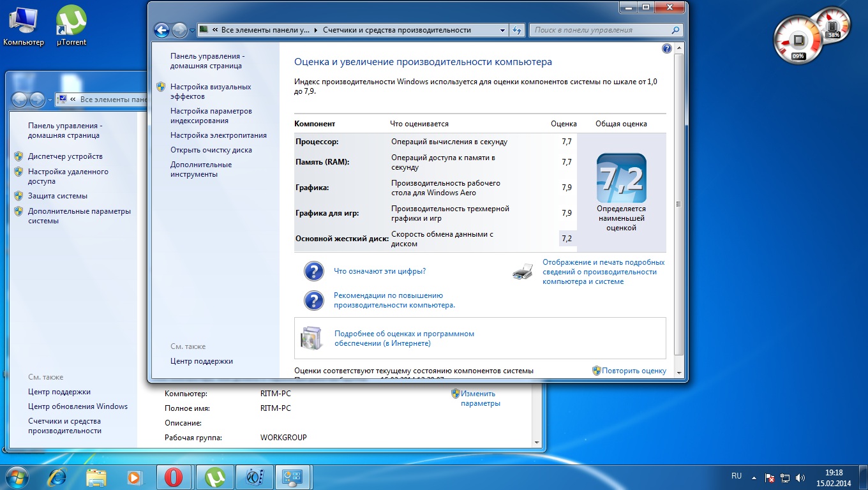
Task: Show hidden system tray icons
Action: click(755, 477)
